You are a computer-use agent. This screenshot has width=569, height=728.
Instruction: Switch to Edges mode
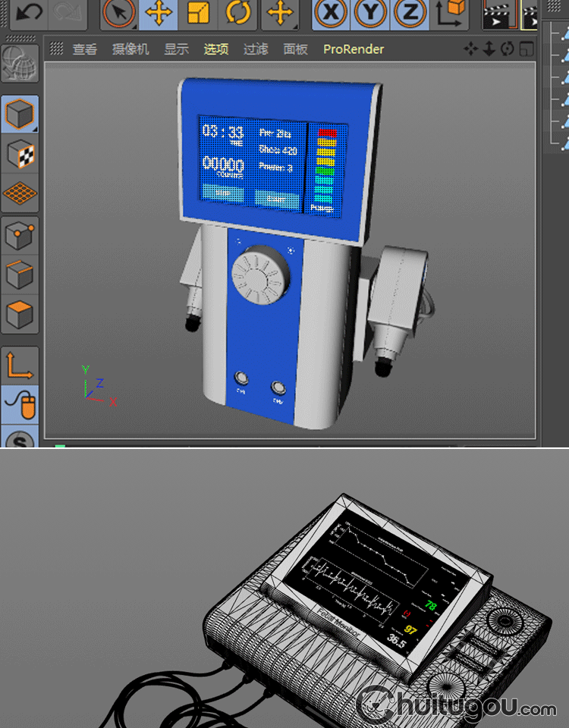(x=20, y=275)
